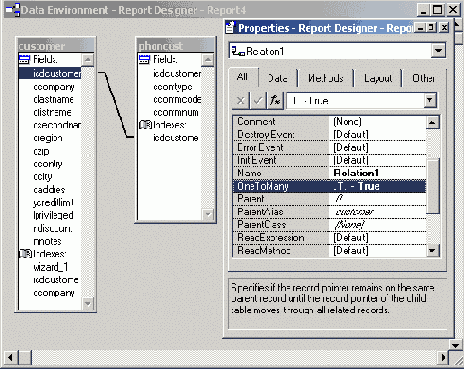This screenshot has width=464, height=369.
Task: Click the scroll down arrow in properties list
Action: pos(432,250)
